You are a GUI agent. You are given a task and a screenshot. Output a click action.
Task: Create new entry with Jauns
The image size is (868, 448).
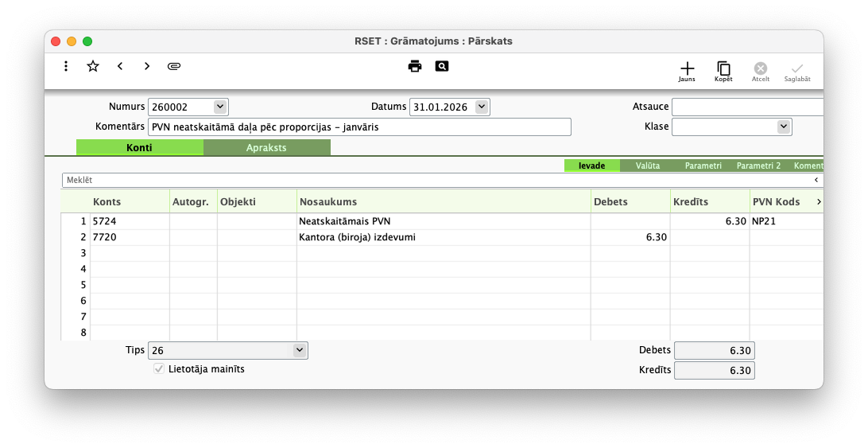tap(687, 72)
